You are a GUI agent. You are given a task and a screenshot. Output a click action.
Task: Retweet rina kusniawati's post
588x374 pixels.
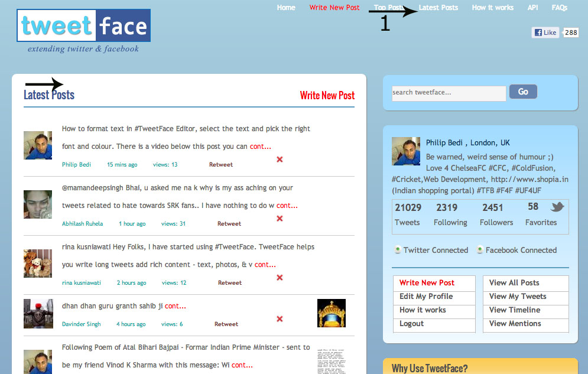[230, 283]
